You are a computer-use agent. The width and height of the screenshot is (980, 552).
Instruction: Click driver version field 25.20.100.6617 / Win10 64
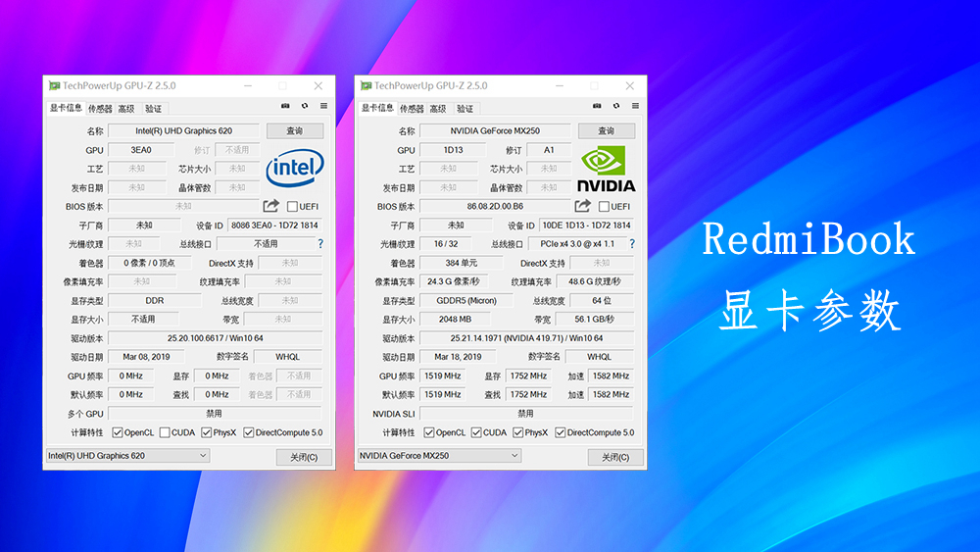coord(215,338)
